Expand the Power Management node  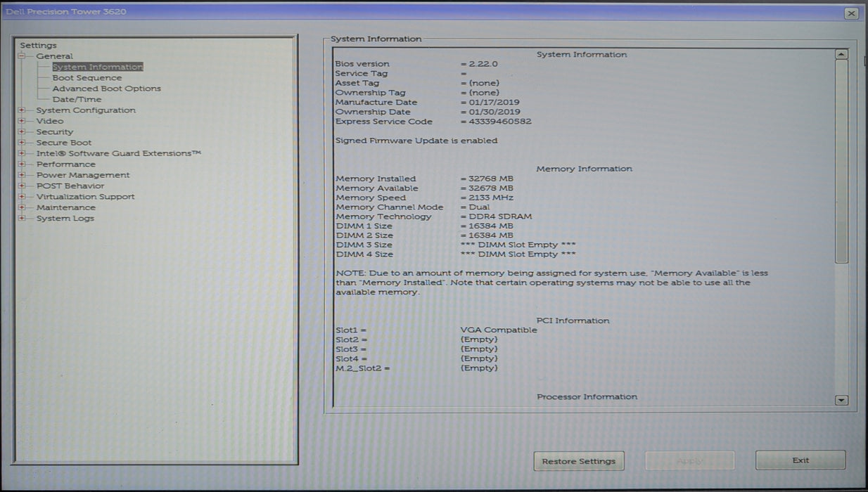[22, 175]
